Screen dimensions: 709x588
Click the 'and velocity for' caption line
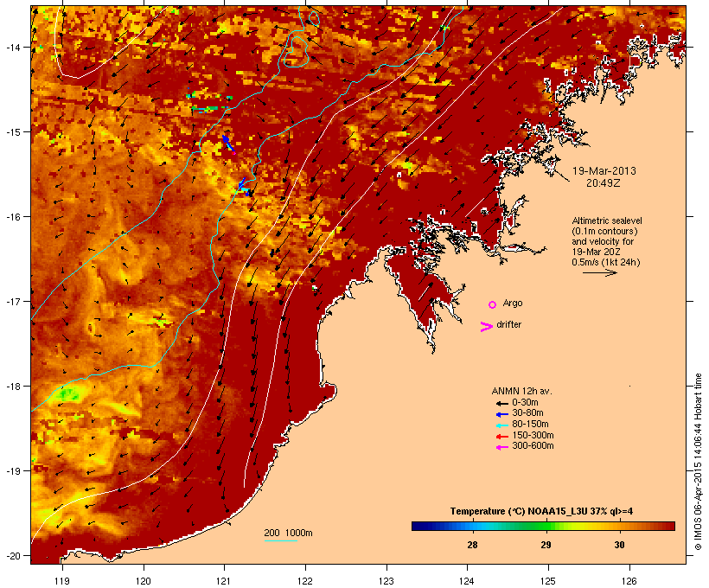[603, 241]
